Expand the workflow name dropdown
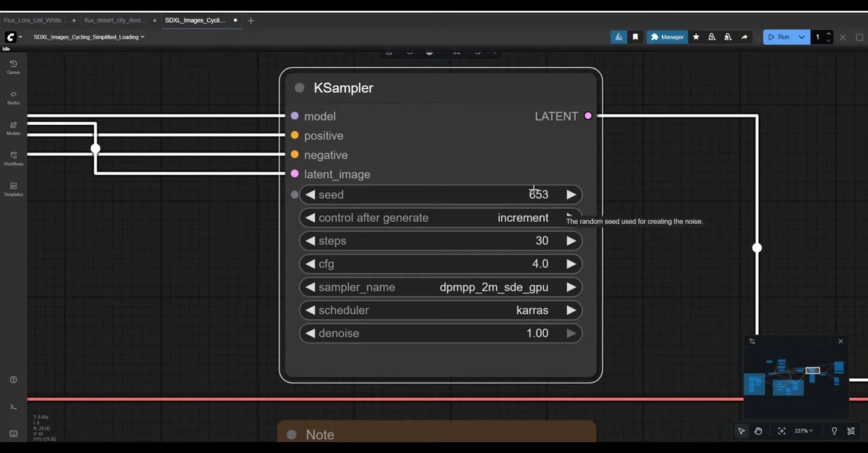 [x=89, y=37]
